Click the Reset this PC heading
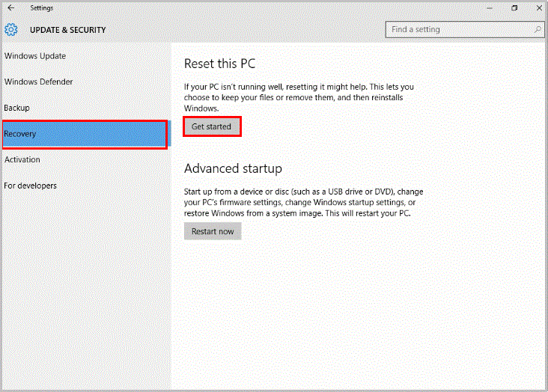This screenshot has height=392, width=548. click(219, 64)
